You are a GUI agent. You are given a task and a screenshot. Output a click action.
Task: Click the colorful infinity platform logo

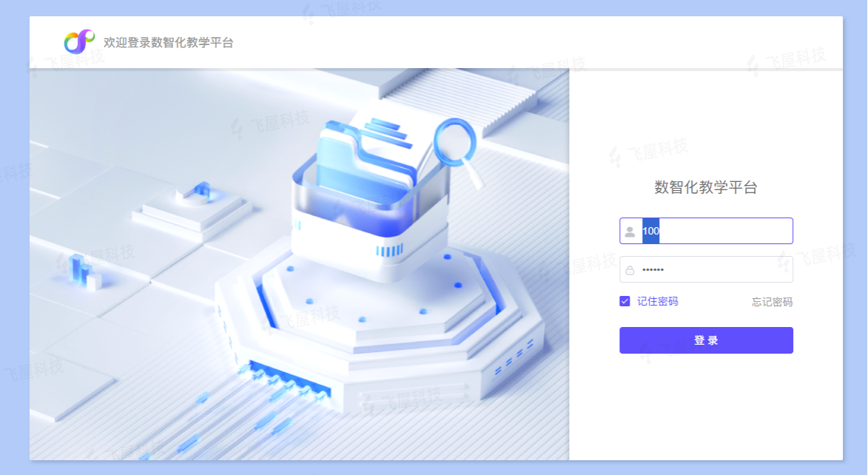79,41
